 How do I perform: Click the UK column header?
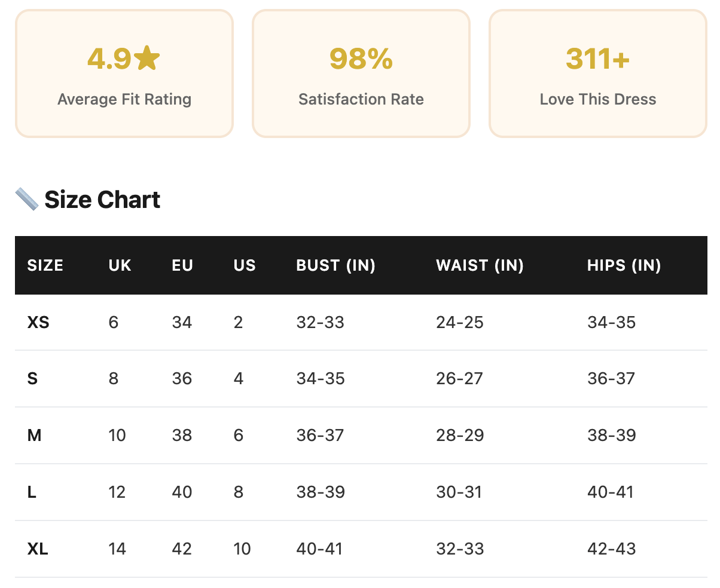[120, 265]
